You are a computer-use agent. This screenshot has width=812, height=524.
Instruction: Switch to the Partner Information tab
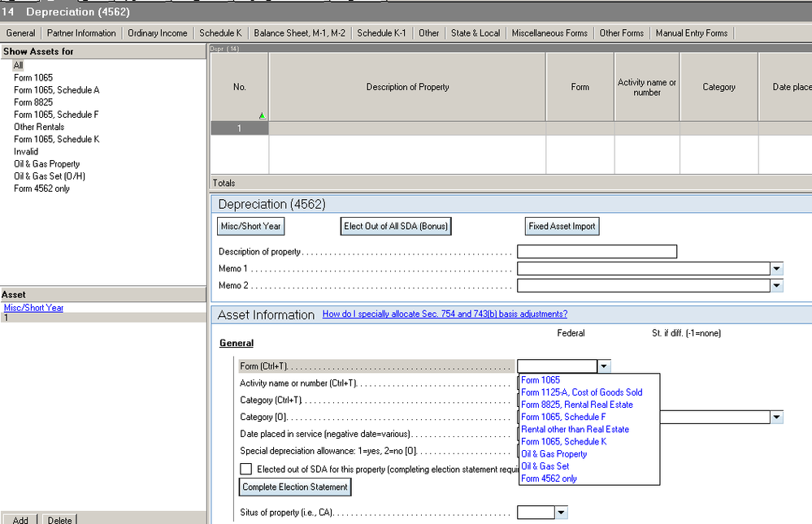click(80, 32)
